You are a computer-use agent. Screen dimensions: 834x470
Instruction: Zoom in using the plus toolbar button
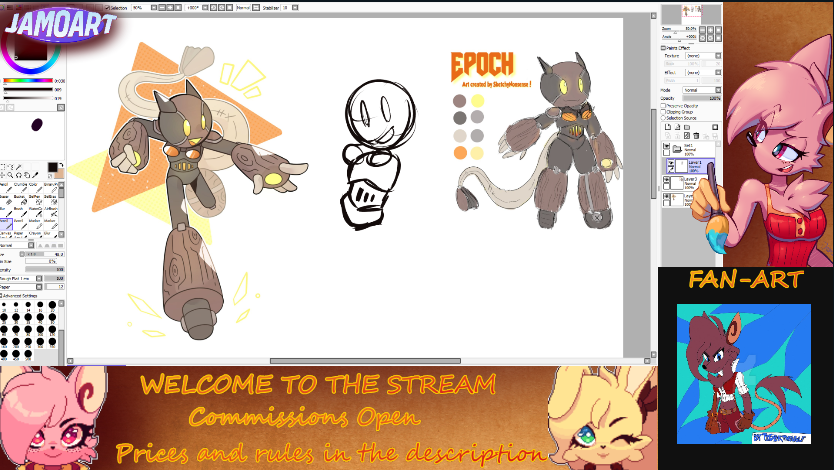coord(171,8)
